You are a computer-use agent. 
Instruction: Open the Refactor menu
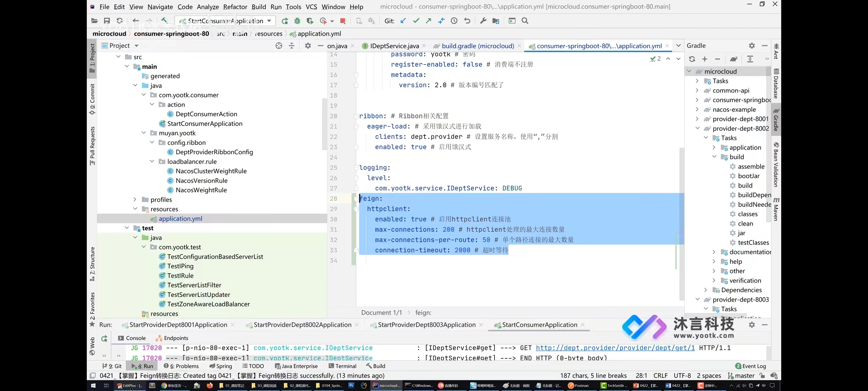(x=235, y=7)
